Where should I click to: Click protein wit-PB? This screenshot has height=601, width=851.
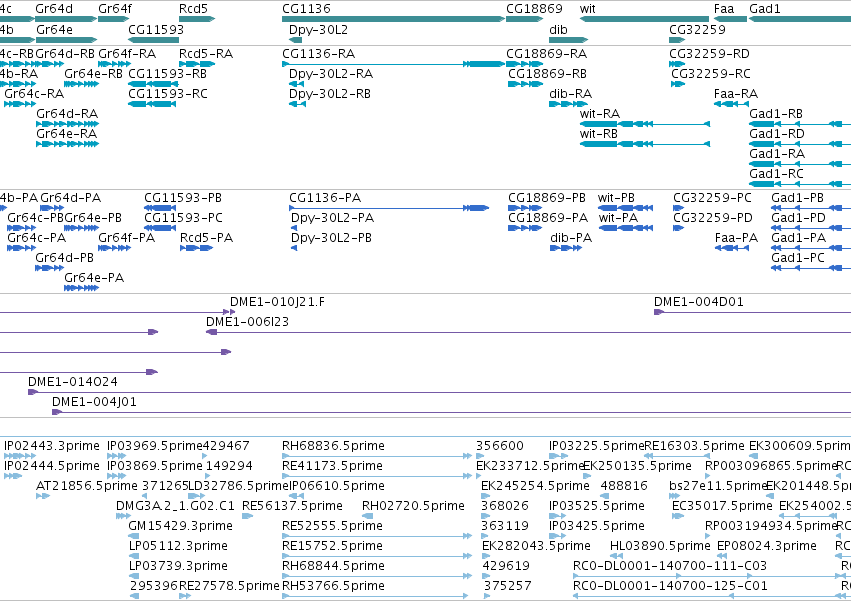(x=625, y=208)
